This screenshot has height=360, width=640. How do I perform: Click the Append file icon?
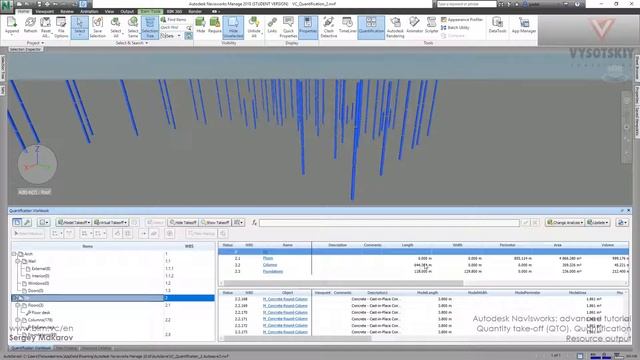pyautogui.click(x=12, y=26)
